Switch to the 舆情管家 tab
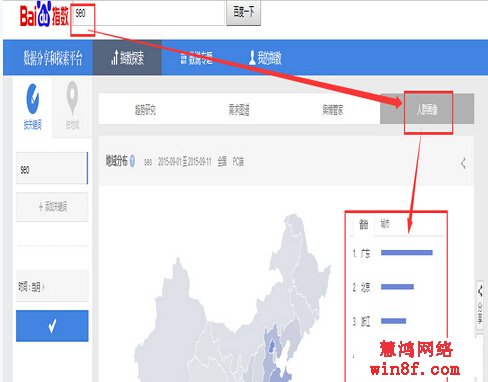 (x=333, y=110)
